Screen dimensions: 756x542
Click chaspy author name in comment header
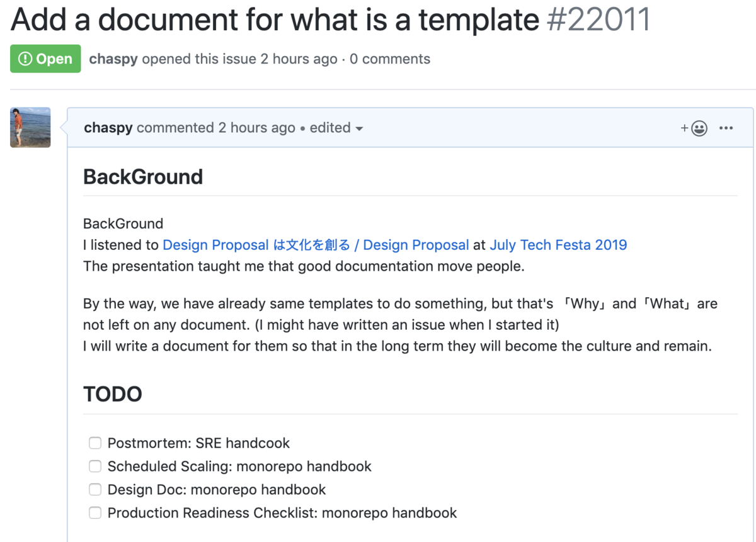pyautogui.click(x=108, y=128)
